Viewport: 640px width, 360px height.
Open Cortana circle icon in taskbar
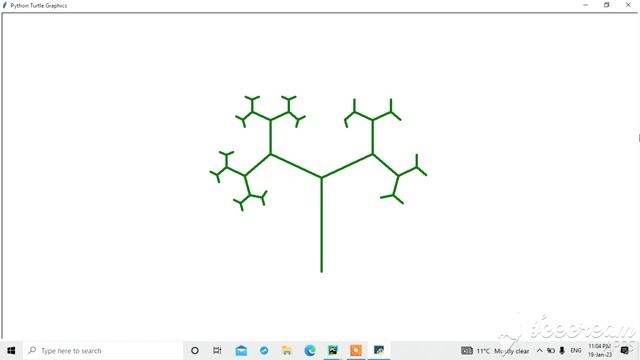[195, 351]
